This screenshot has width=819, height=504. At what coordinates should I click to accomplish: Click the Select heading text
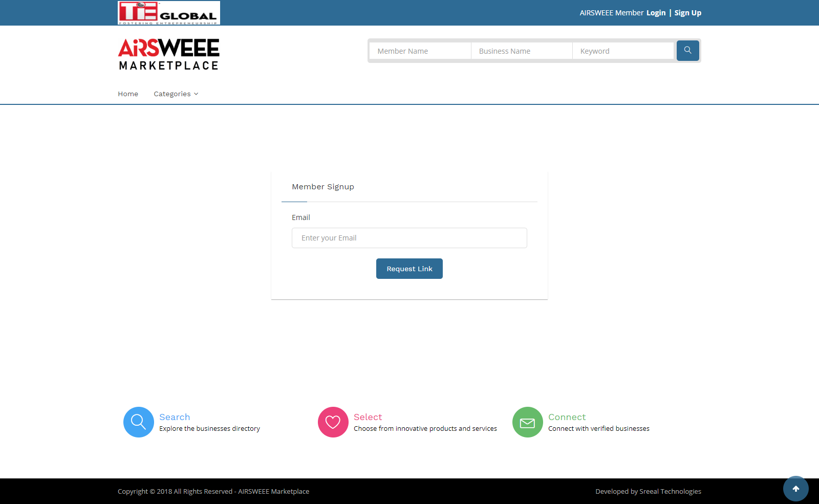(368, 417)
